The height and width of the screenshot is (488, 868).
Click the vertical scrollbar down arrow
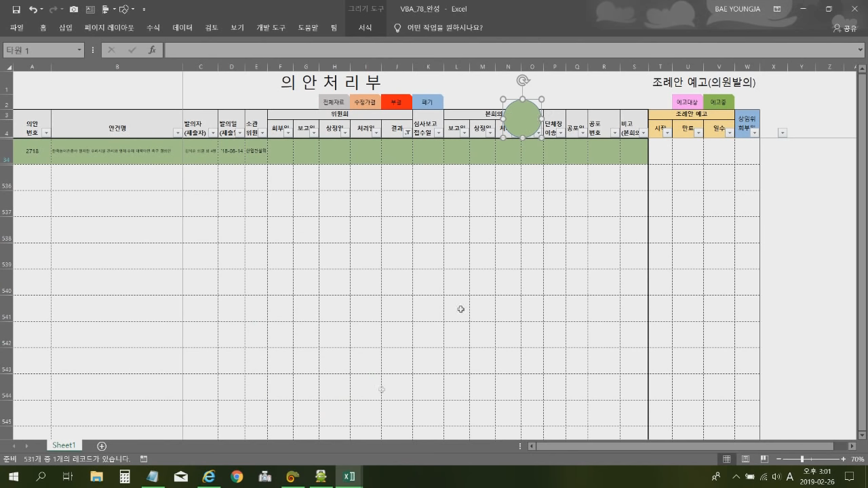click(862, 435)
